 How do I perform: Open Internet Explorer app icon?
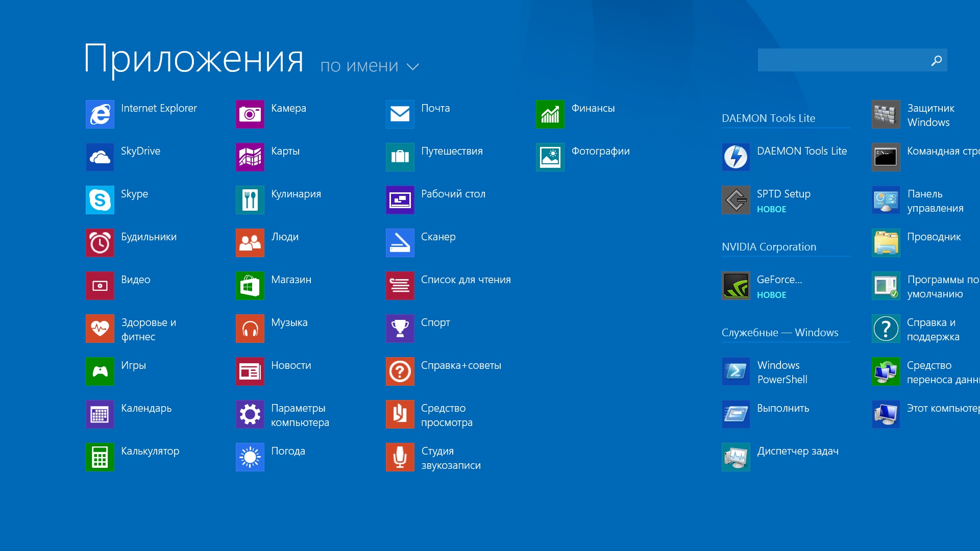point(100,114)
